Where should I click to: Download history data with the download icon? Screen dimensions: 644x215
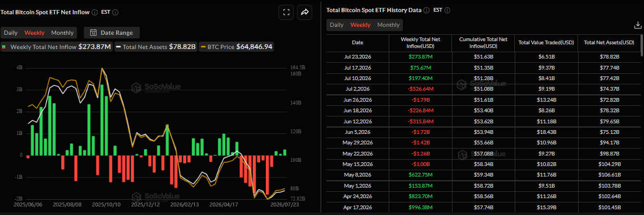click(637, 25)
